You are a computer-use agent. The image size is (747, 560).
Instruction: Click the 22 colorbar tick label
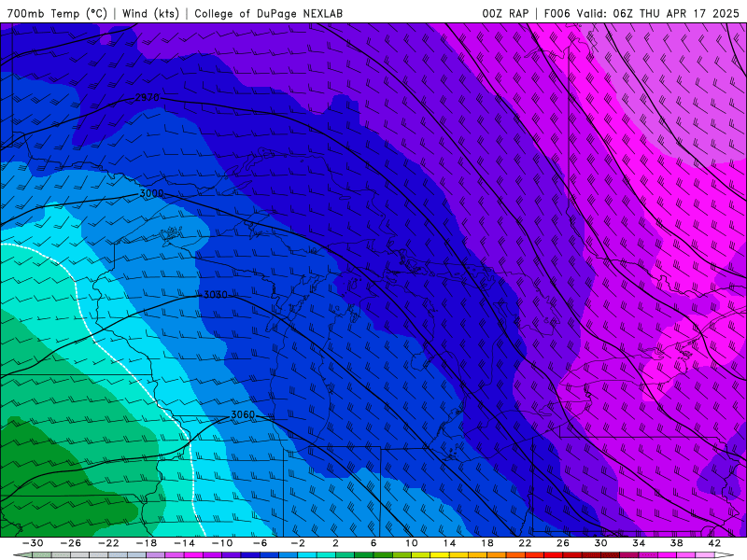pos(525,543)
